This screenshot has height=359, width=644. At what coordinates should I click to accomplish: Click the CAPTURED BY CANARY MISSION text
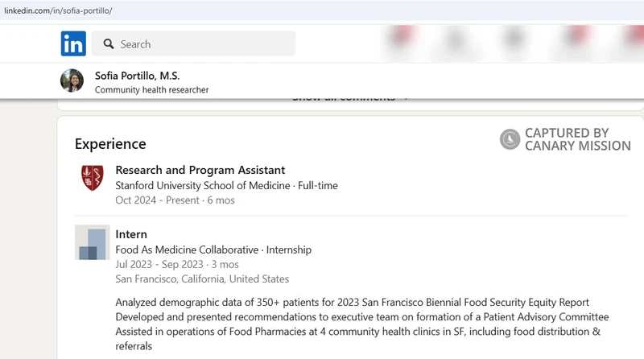577,139
